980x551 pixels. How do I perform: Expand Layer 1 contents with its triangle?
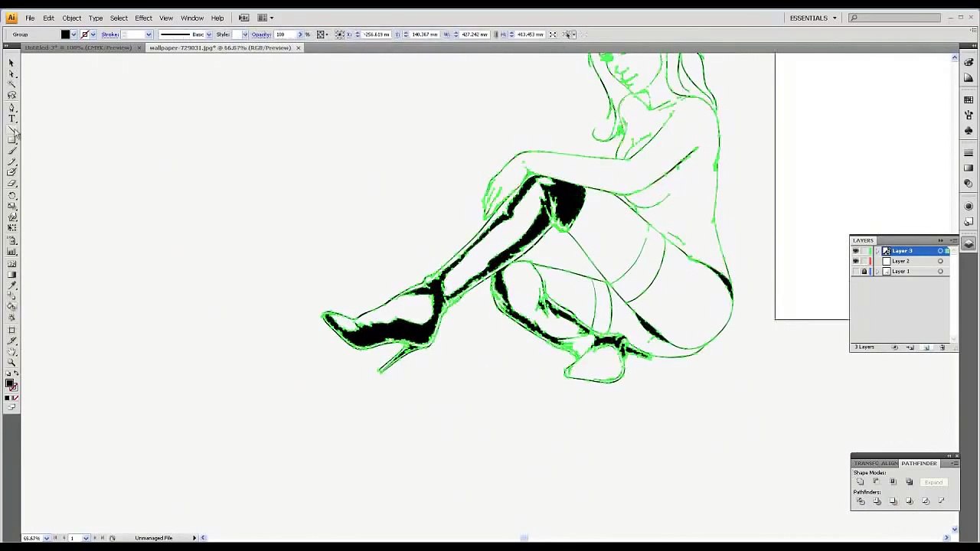coord(877,272)
